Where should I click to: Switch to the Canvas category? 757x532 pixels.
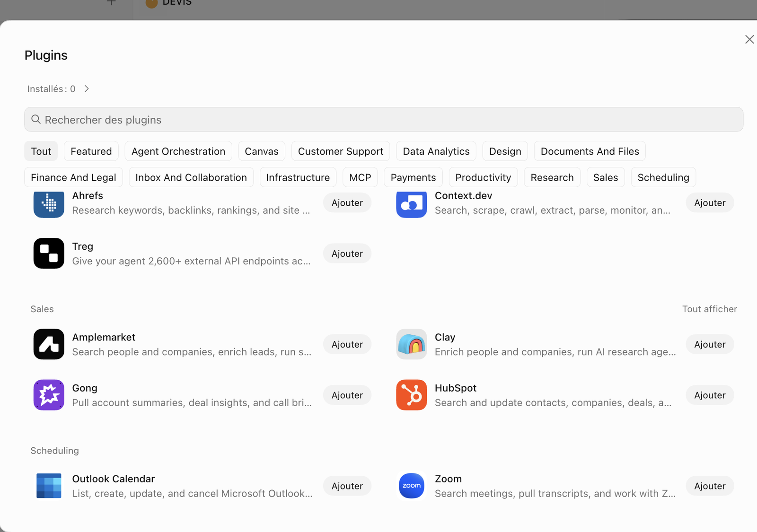[x=262, y=151]
